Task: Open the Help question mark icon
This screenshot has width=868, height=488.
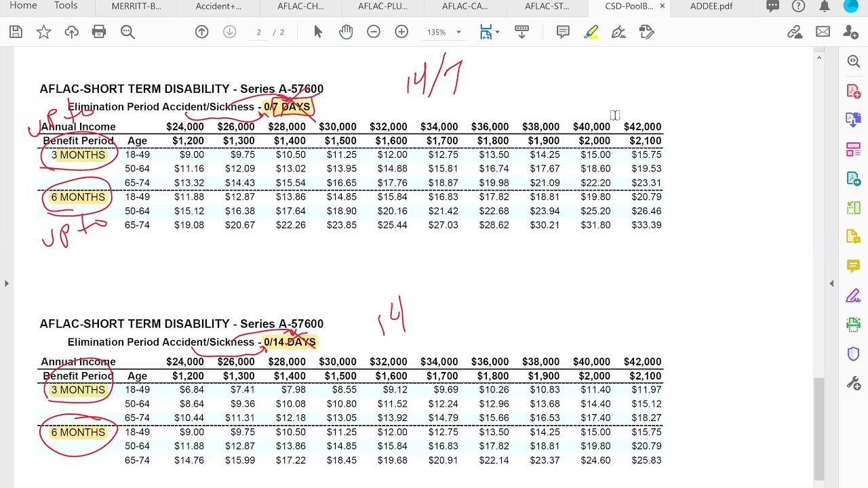Action: coord(798,6)
